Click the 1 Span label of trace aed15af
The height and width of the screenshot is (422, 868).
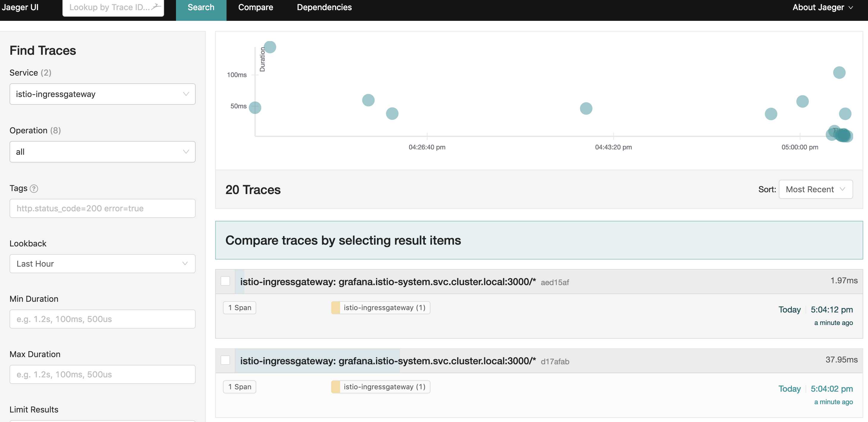pyautogui.click(x=240, y=308)
